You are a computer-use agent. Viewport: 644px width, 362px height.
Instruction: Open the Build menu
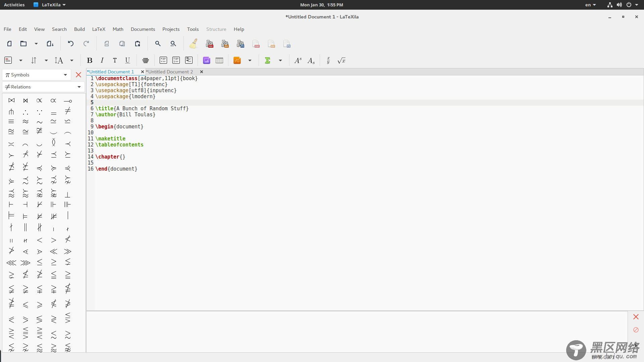pyautogui.click(x=79, y=29)
